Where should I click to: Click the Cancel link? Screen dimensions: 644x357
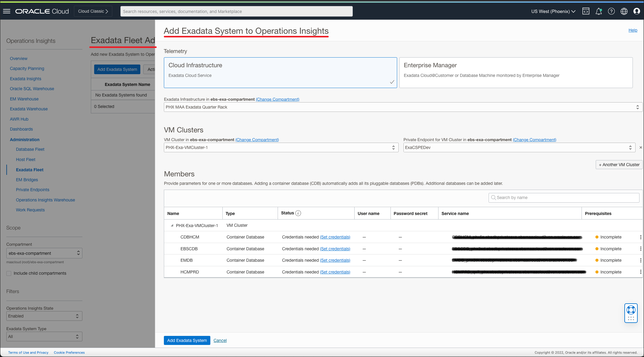220,340
